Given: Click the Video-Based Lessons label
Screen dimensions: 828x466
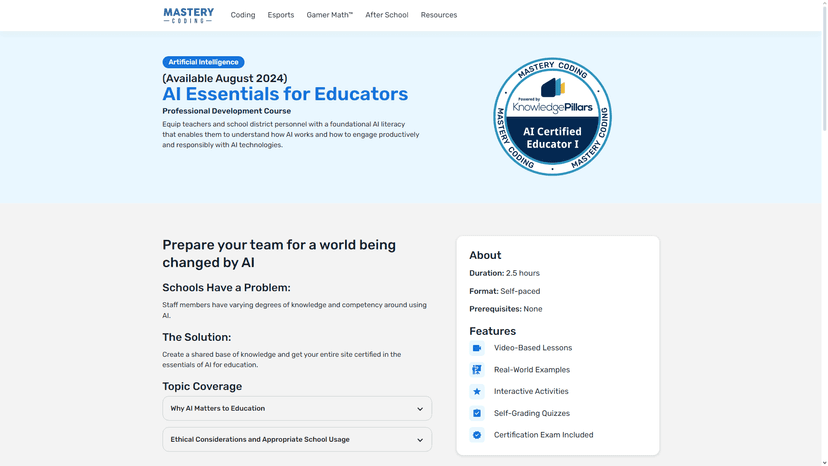Looking at the screenshot, I should tap(533, 348).
